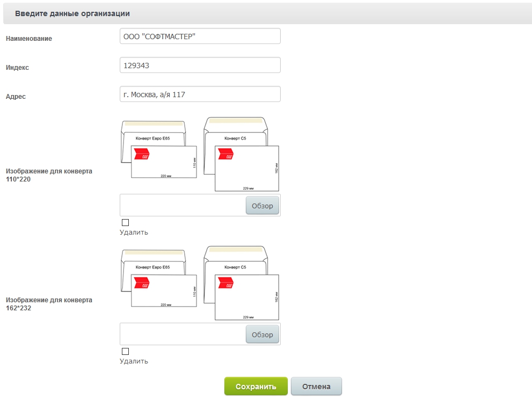Edit the Адрес field with г. Москва

pyautogui.click(x=200, y=94)
